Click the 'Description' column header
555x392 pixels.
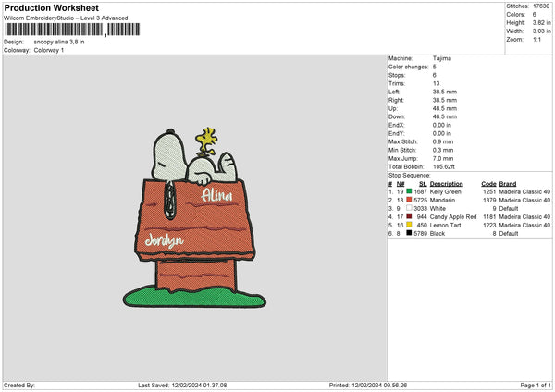447,184
